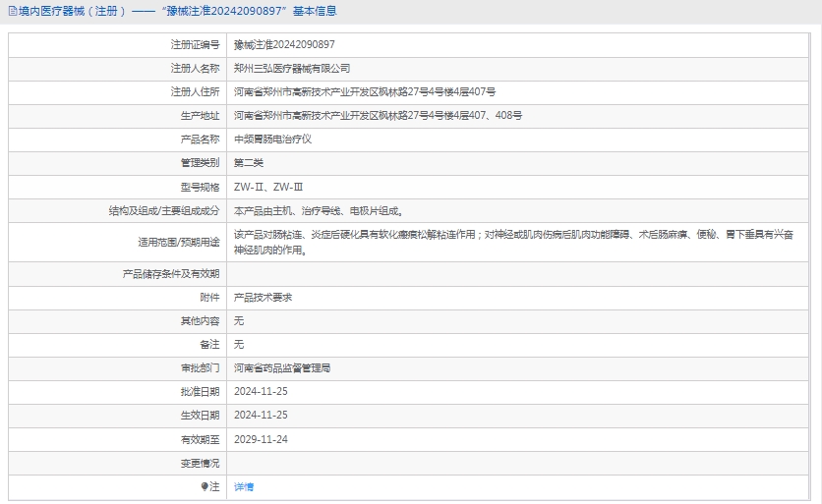
Task: Click the 适用范围/预期用途 description paragraph
Action: 512,242
